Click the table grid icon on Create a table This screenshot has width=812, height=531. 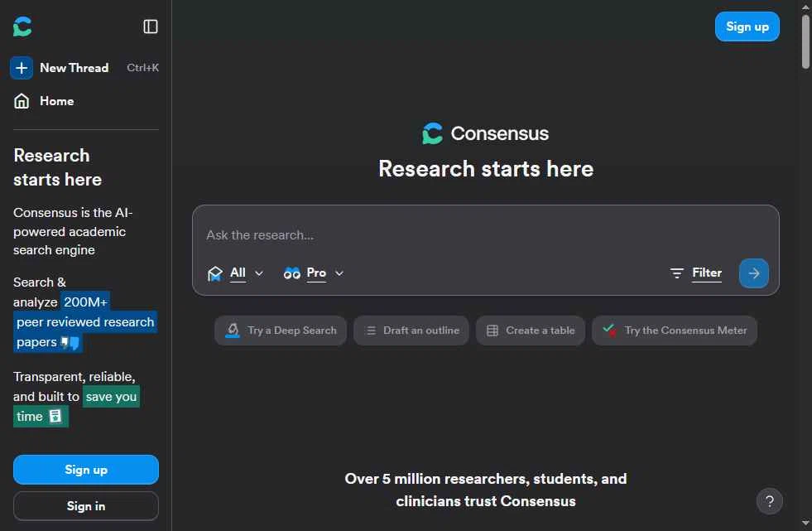(492, 331)
